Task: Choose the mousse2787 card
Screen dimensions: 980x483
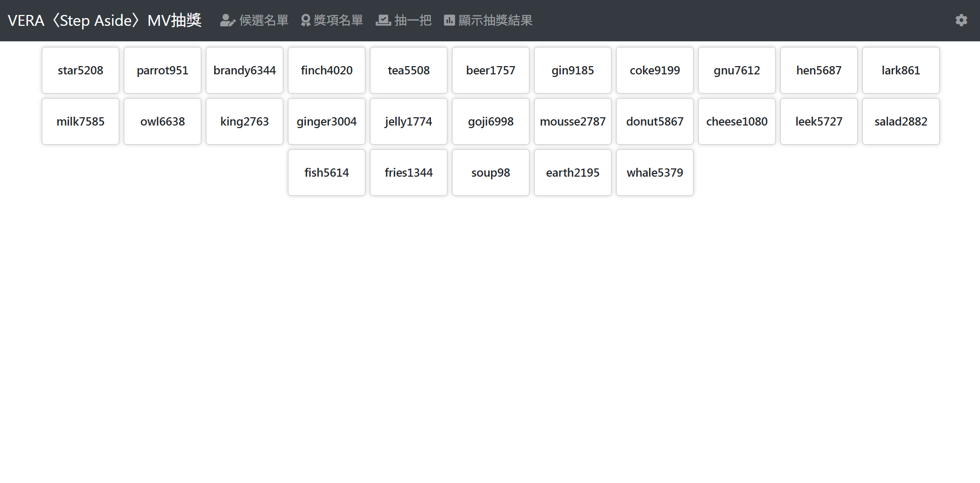Action: [573, 121]
